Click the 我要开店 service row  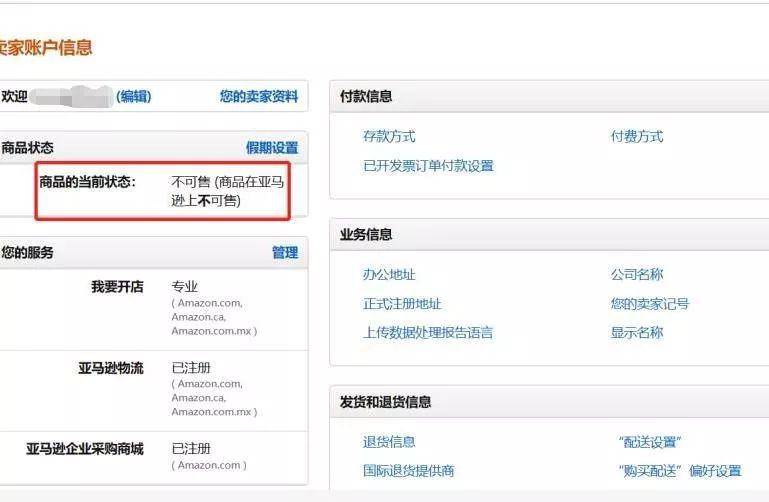point(154,308)
